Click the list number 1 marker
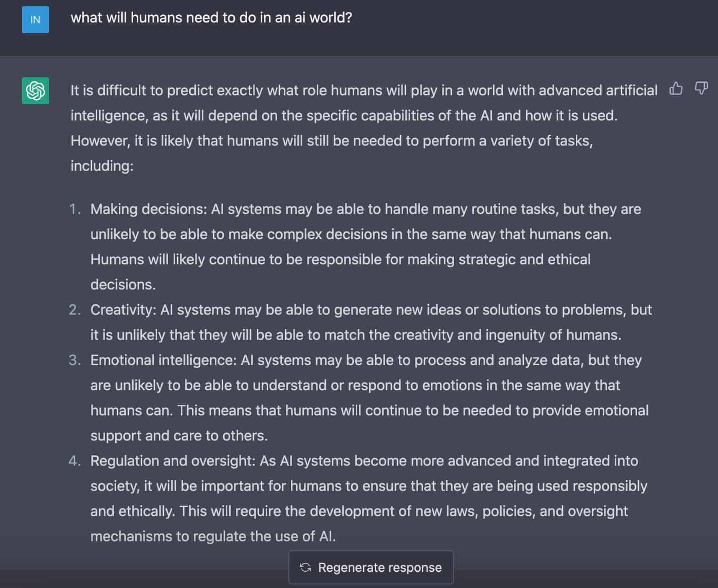The image size is (718, 588). tap(75, 209)
